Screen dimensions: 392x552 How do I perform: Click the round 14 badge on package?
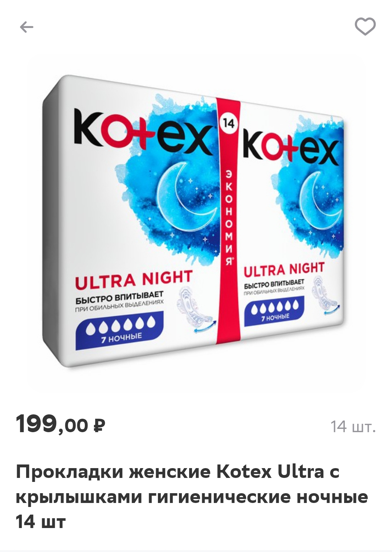[228, 123]
